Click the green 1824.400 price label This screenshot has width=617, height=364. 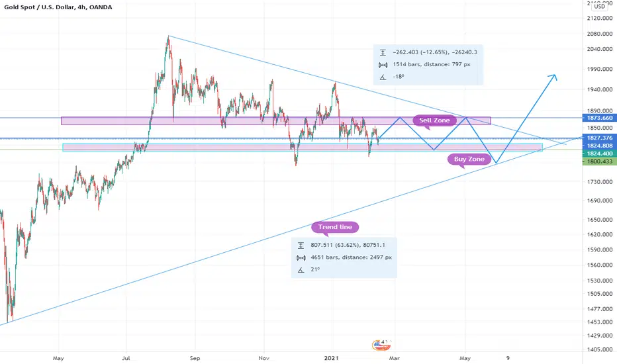pos(600,154)
